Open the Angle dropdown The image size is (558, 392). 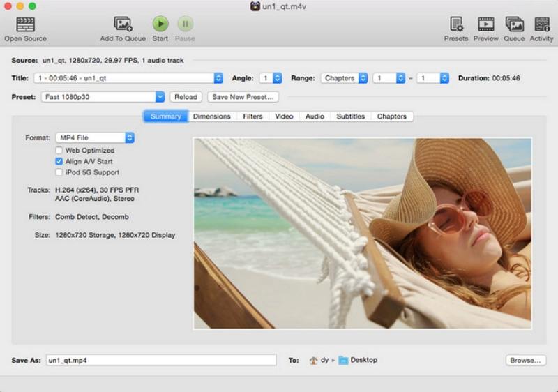pos(271,78)
